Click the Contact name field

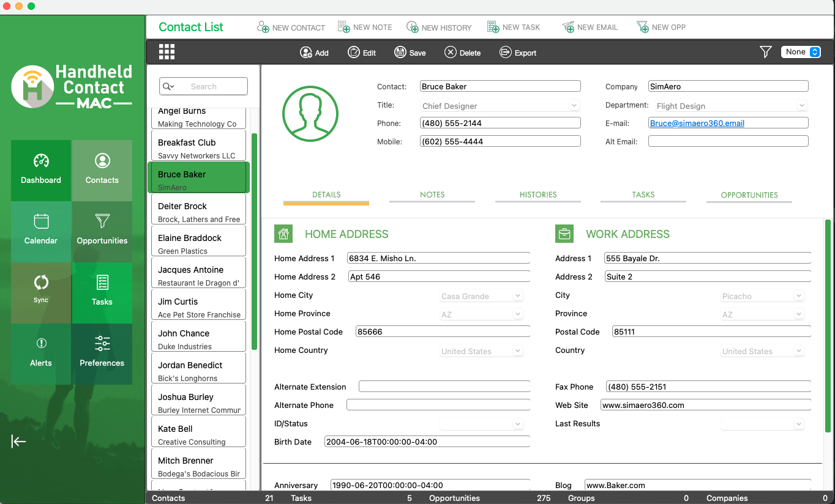pyautogui.click(x=500, y=86)
